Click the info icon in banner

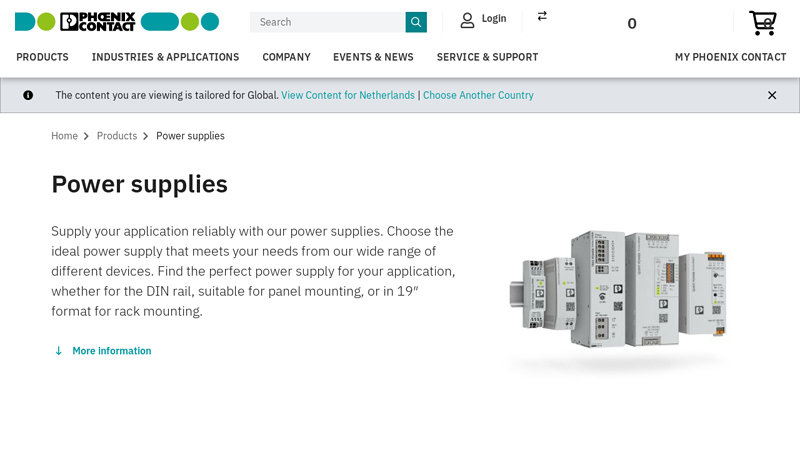coord(28,95)
